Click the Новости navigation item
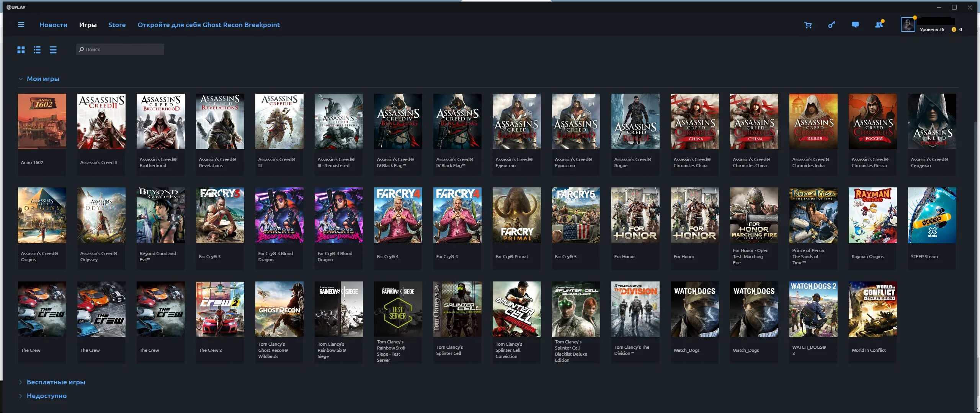 53,25
